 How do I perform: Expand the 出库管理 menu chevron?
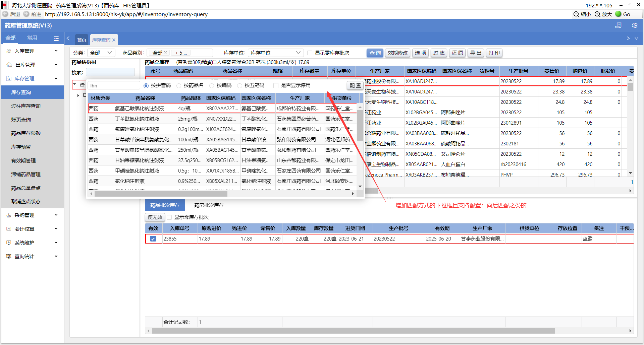point(56,65)
